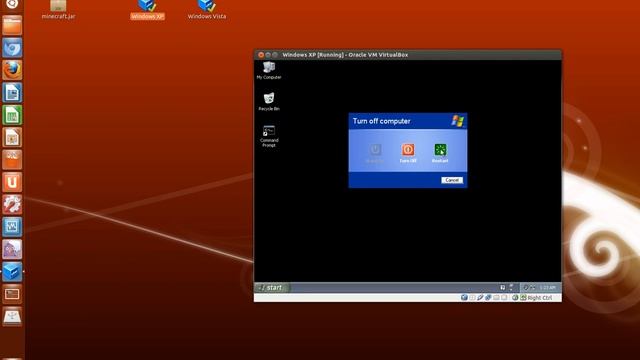Cancel the Turn off computer dialog
Screen dimensions: 640x360
click(x=452, y=180)
